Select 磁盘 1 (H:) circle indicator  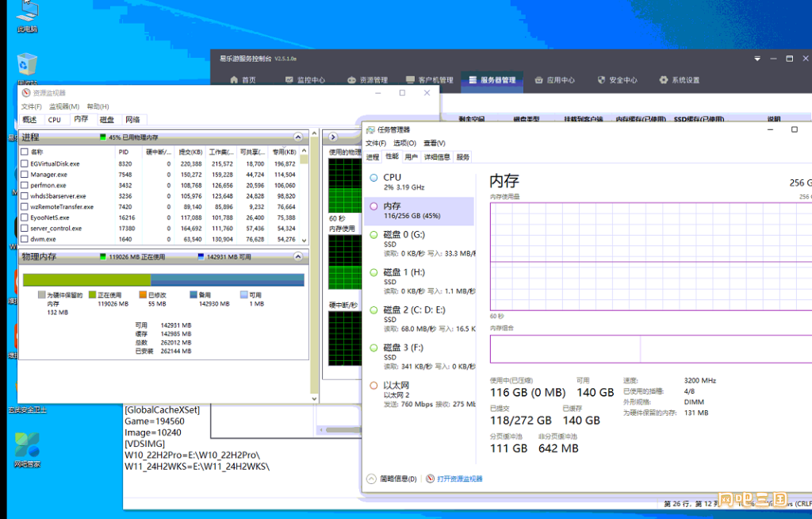click(x=373, y=273)
